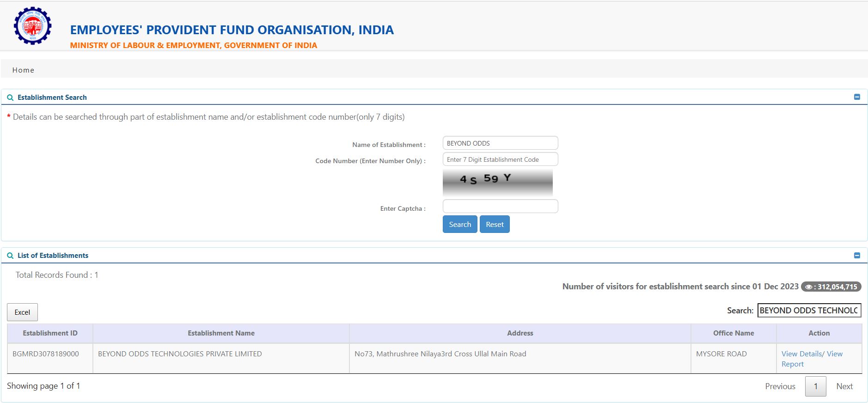Go to the Next results page
Viewport: 868px width, 403px height.
point(844,386)
